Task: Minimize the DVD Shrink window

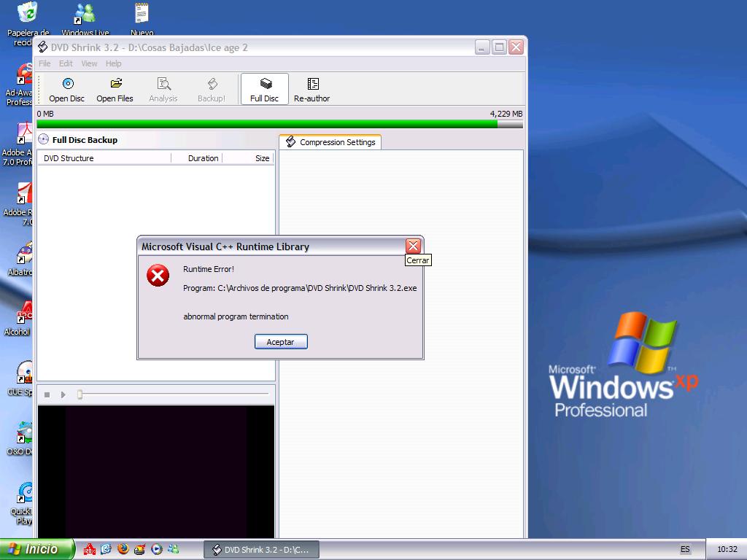Action: tap(482, 47)
